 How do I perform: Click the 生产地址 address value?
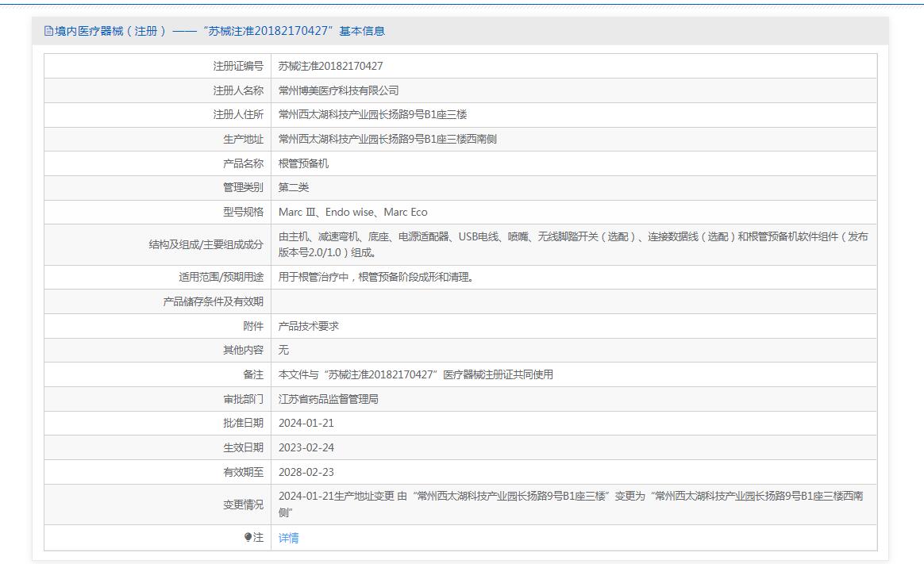[387, 140]
